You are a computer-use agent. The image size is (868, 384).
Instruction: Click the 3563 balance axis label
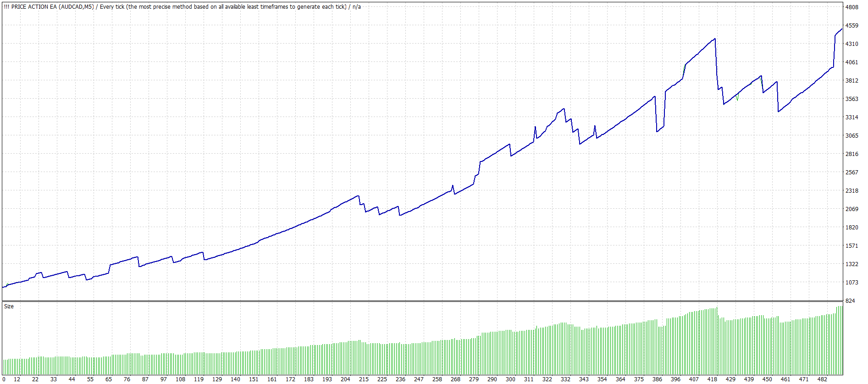tap(852, 99)
